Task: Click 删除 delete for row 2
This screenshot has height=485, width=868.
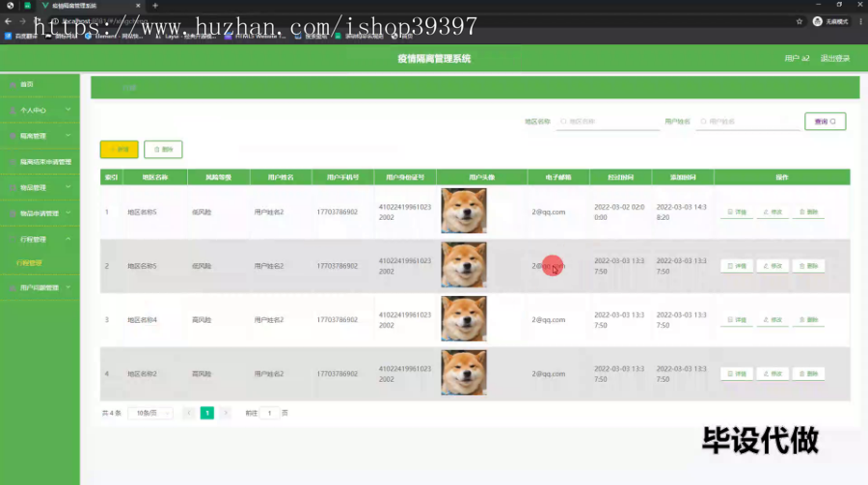Action: [808, 266]
